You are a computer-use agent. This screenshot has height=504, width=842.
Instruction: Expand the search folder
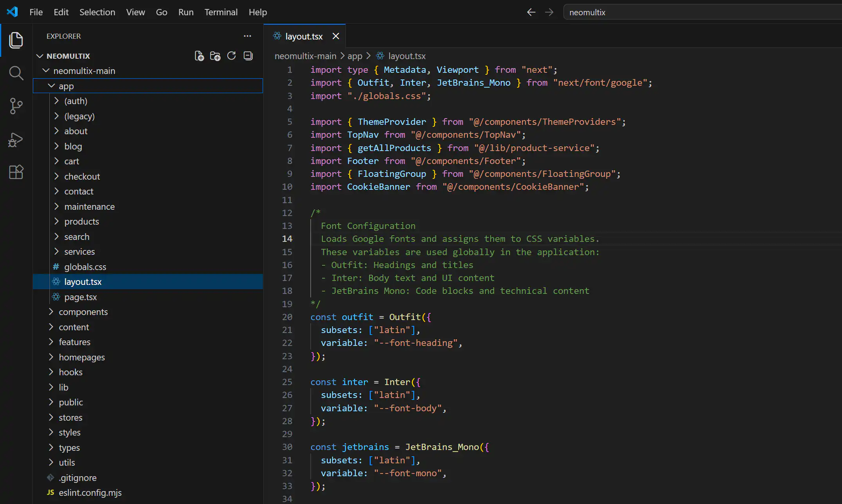pyautogui.click(x=56, y=236)
